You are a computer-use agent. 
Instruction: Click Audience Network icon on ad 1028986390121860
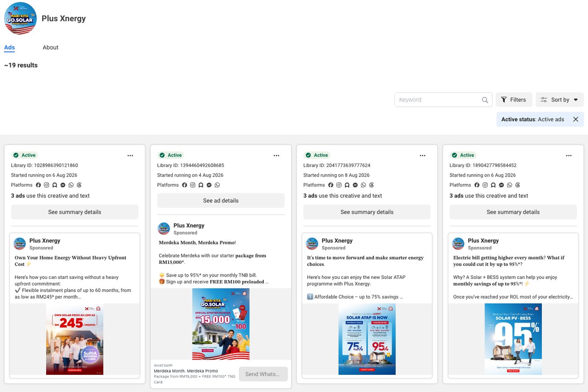pos(55,185)
